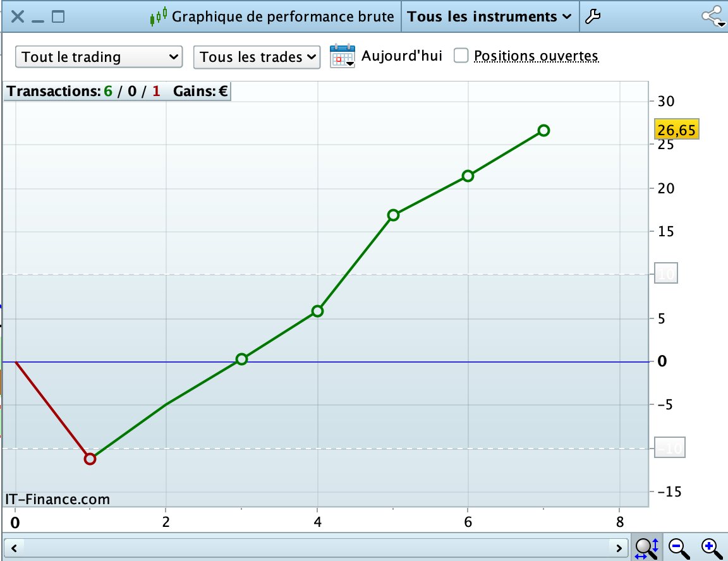Enable the Positions ouvertes checkbox
728x561 pixels.
tap(461, 56)
